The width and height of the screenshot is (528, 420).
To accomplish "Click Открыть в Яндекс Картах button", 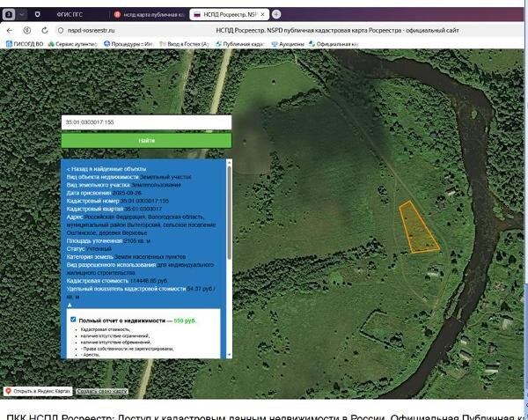I will click(38, 391).
